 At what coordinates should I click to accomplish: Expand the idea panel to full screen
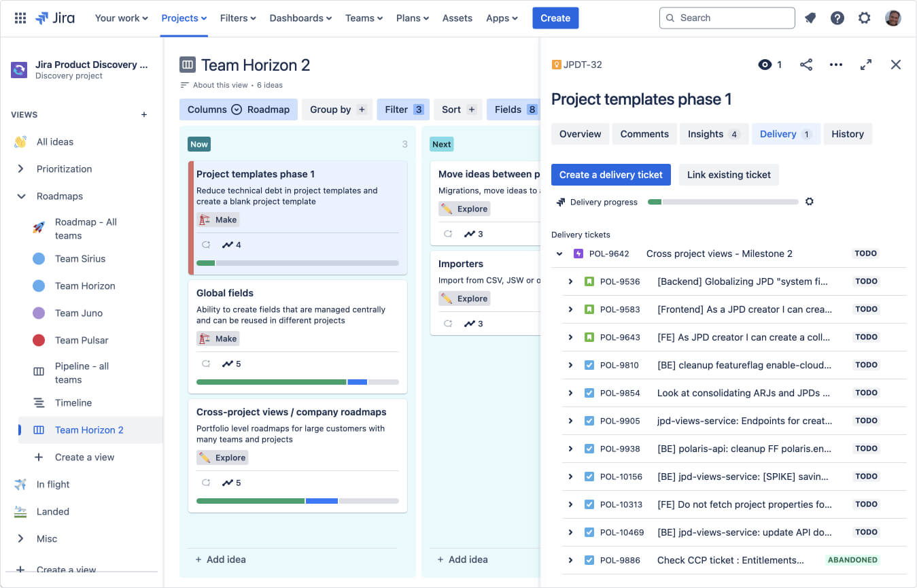(x=866, y=65)
